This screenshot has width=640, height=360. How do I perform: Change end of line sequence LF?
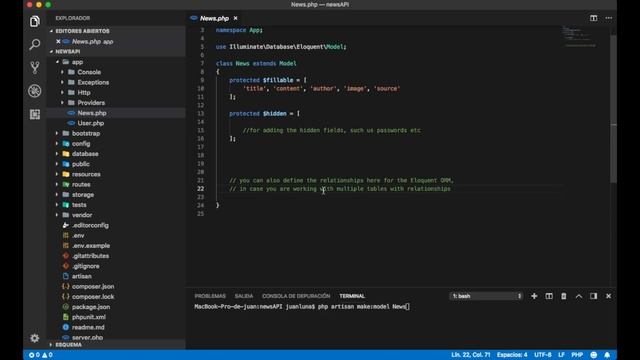[x=561, y=355]
